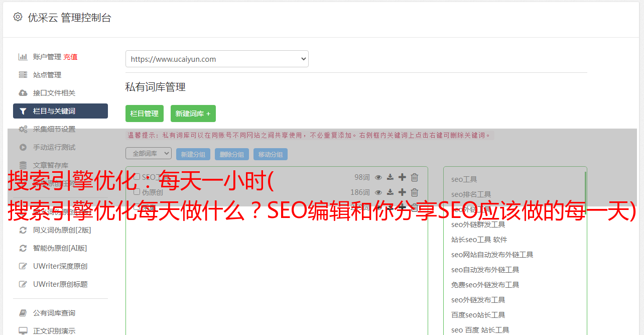The image size is (644, 335).
Task: Click the refresh icon for 同义词伪原创[2版]
Action: (23, 230)
